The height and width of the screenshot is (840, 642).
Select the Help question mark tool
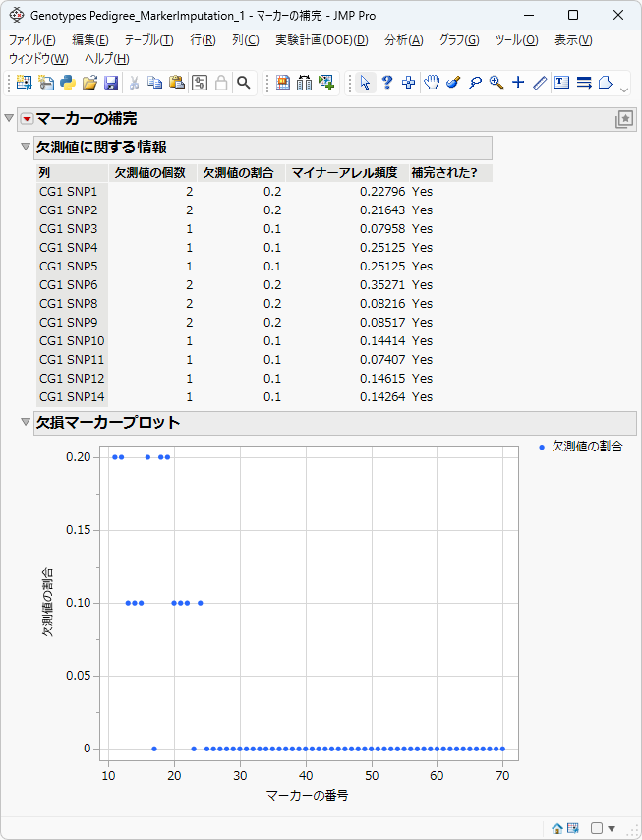pos(387,83)
